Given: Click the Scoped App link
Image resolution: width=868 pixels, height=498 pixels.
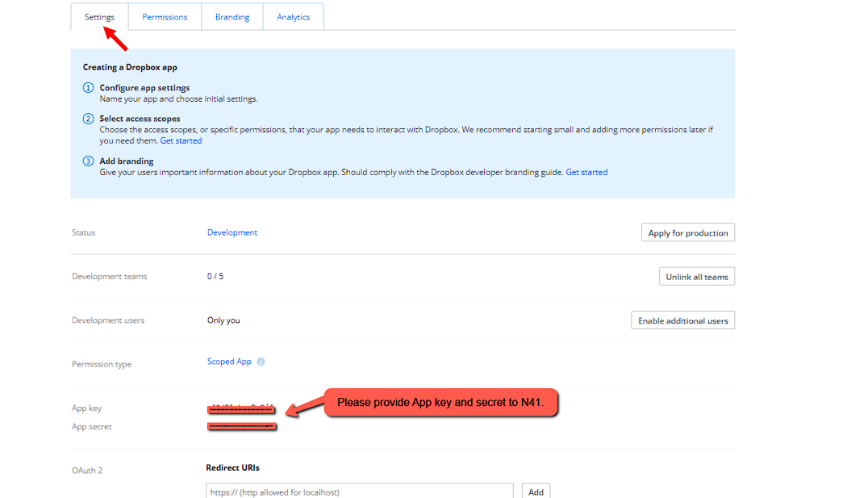Looking at the screenshot, I should tap(229, 361).
